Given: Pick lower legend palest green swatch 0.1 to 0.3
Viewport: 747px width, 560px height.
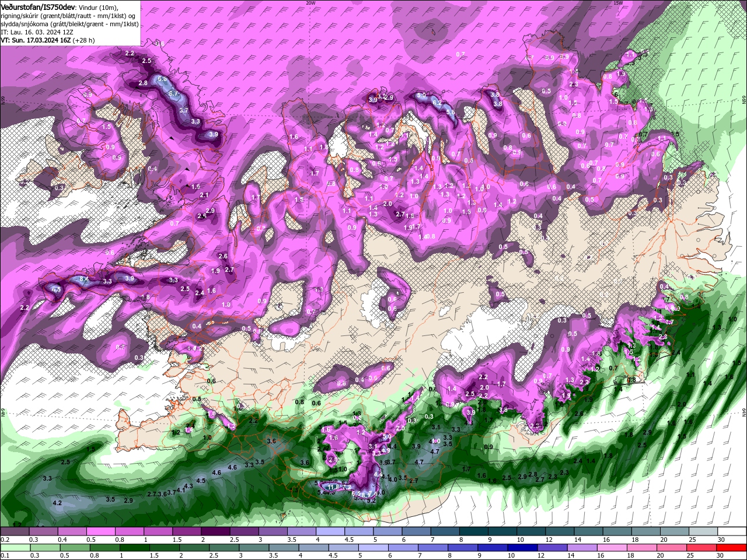Looking at the screenshot, I should click(15, 547).
